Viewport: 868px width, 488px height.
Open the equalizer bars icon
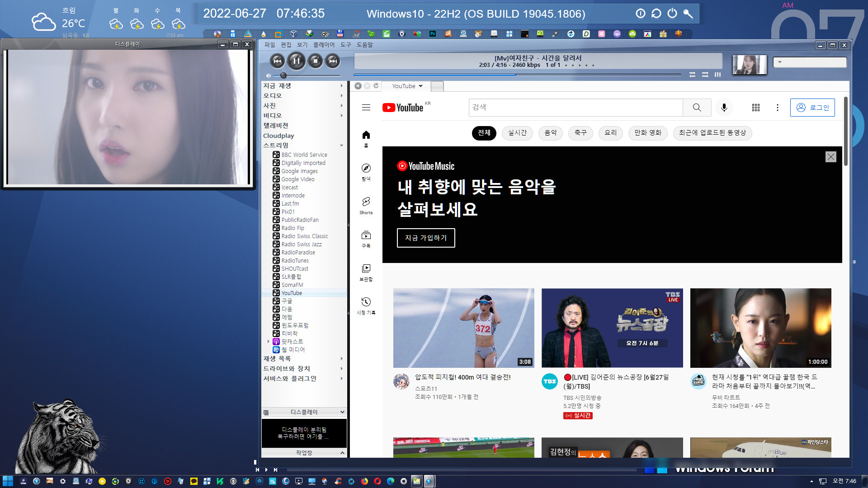coord(717,75)
